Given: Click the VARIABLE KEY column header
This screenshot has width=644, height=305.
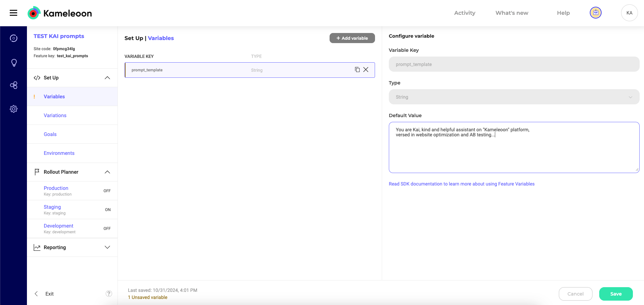Looking at the screenshot, I should [139, 56].
